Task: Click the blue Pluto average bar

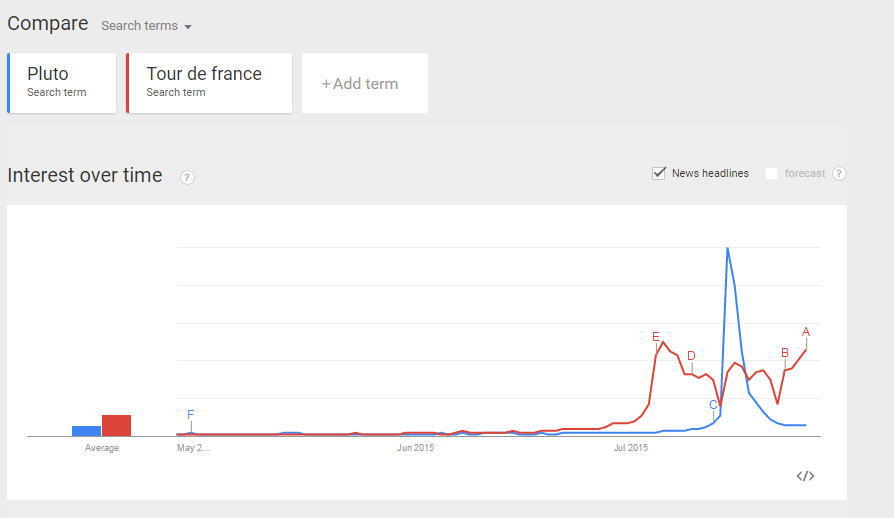Action: click(x=86, y=431)
